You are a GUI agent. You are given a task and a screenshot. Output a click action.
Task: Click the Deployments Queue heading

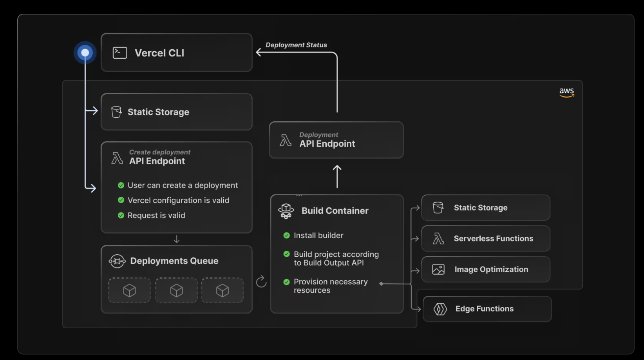click(x=174, y=261)
